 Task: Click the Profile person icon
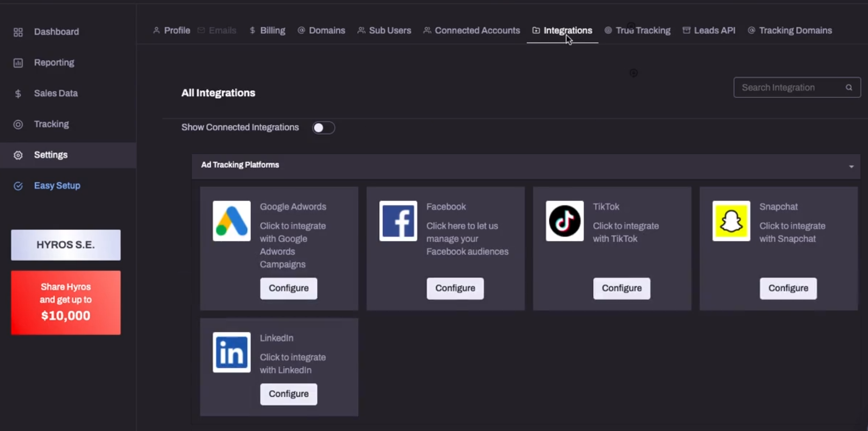pyautogui.click(x=156, y=30)
